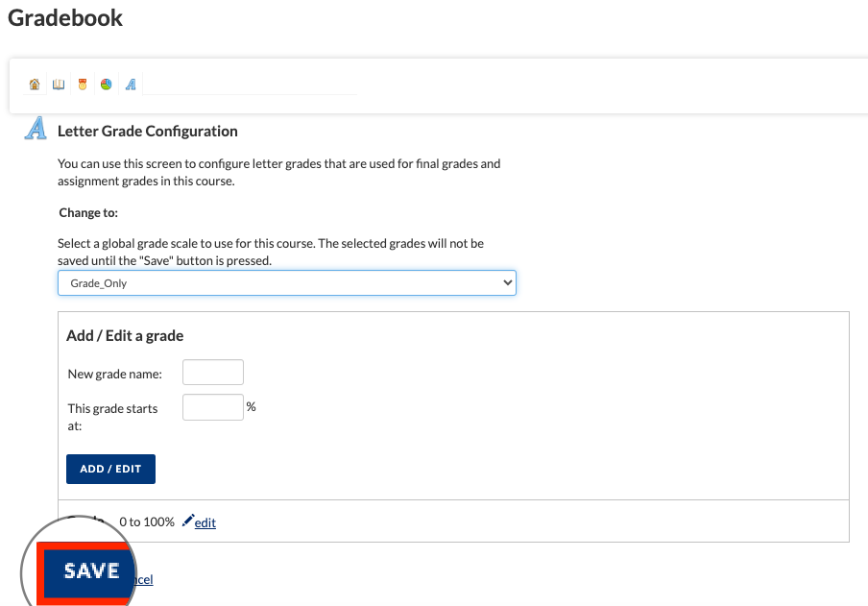Select the letter A grades toolbar icon
The height and width of the screenshot is (606, 868).
(x=131, y=85)
